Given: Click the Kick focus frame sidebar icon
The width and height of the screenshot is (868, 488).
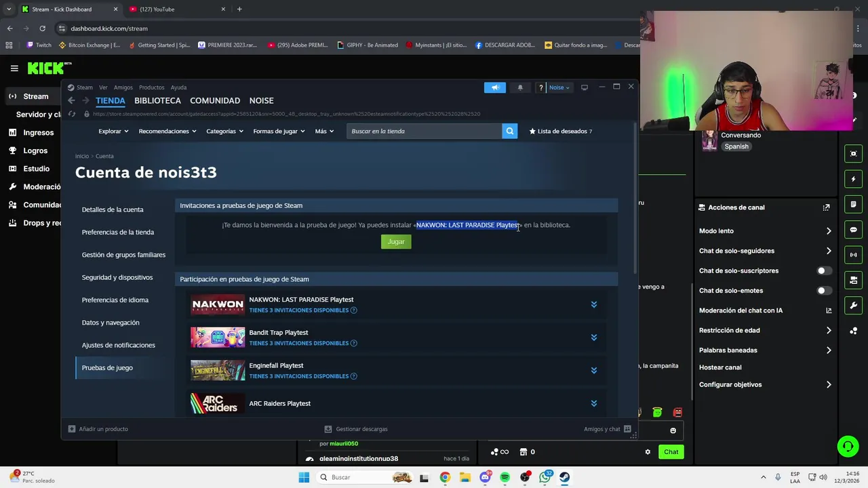Looking at the screenshot, I should tap(854, 154).
